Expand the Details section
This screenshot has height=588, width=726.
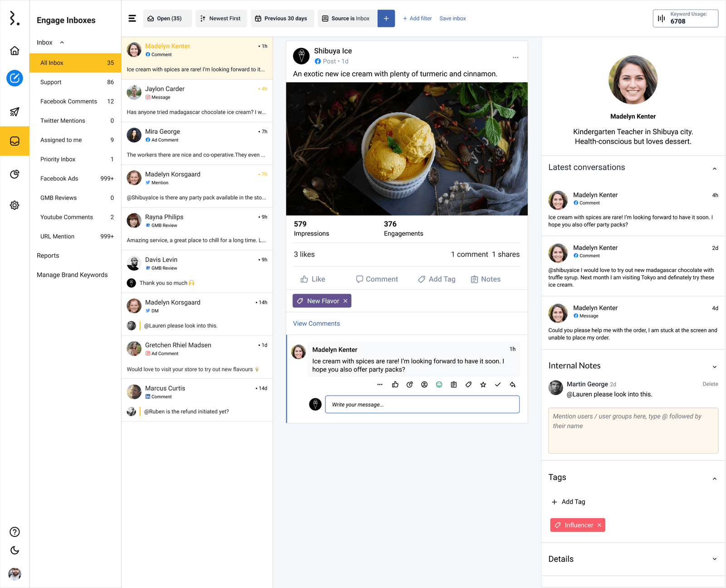click(714, 559)
